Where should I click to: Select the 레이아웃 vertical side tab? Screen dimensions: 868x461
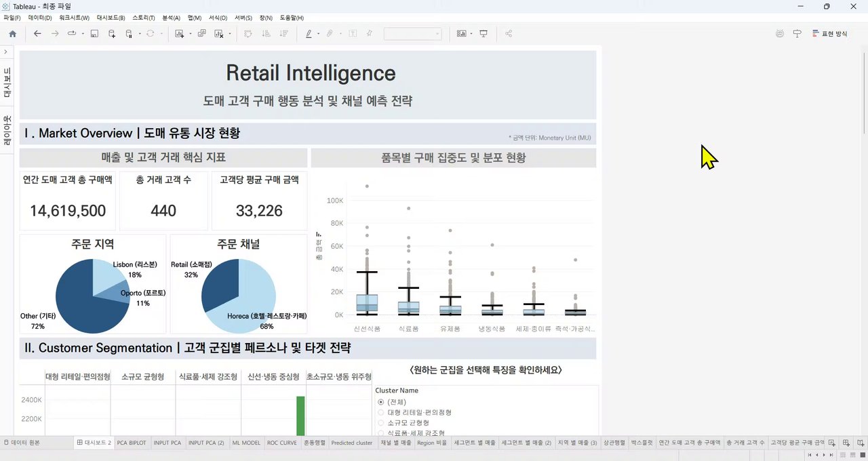click(x=7, y=131)
